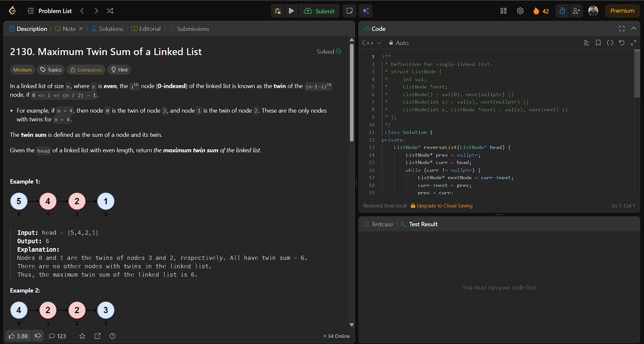The width and height of the screenshot is (644, 344).
Task: Go to the next problem arrow
Action: click(x=96, y=11)
